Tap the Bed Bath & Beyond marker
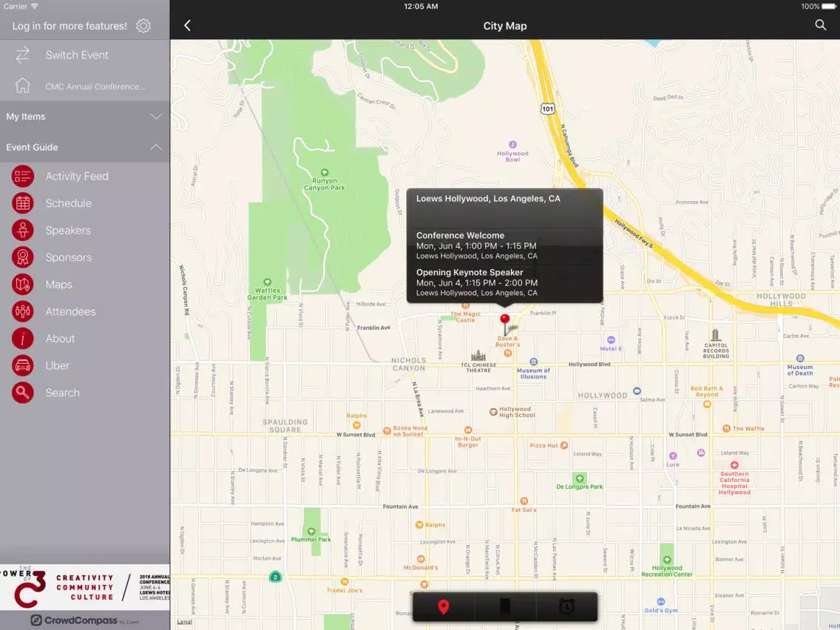840x630 pixels. 707,404
